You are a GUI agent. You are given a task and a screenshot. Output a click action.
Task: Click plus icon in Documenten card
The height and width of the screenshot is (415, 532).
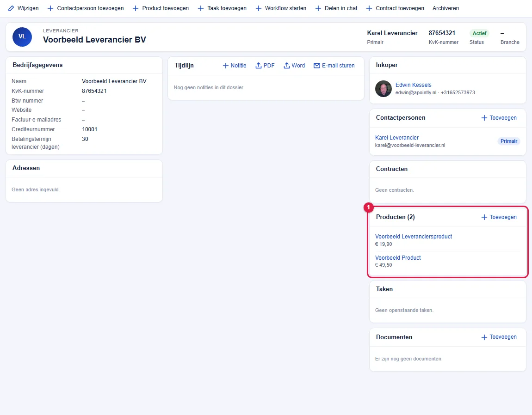tap(484, 337)
